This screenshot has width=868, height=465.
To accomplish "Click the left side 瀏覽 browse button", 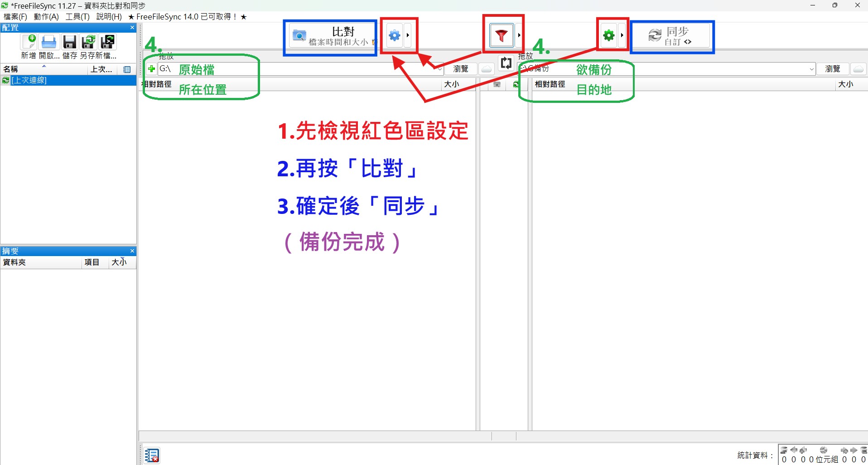I will [x=460, y=69].
